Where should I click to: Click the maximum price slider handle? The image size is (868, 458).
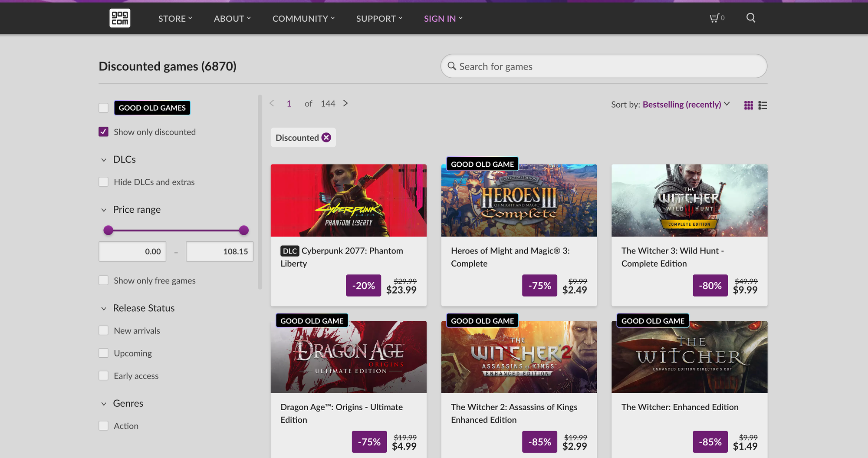(244, 230)
